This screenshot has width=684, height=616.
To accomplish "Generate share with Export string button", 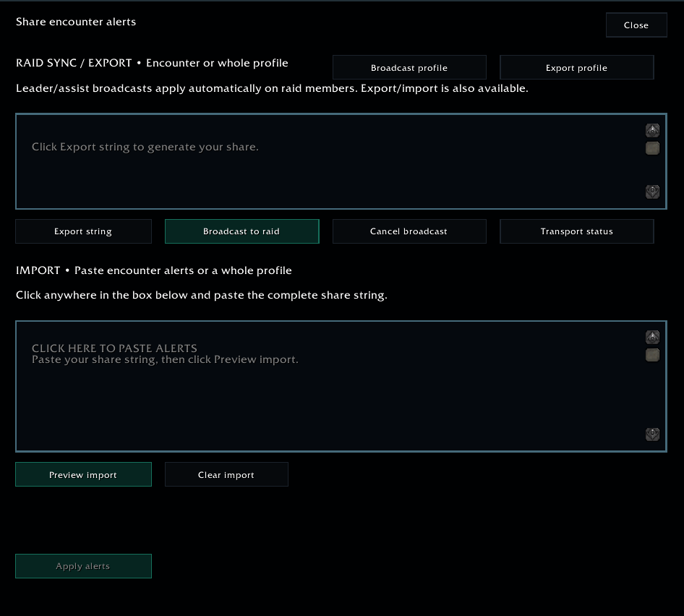I will (83, 231).
